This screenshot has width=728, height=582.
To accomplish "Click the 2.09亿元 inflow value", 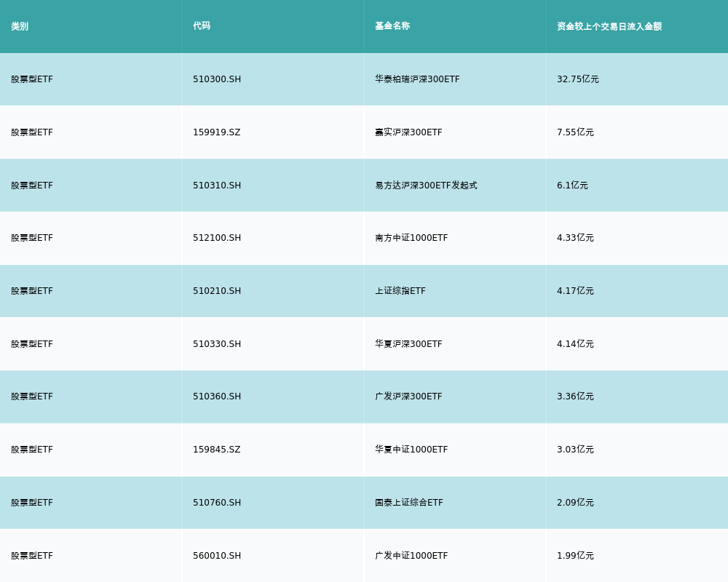I will [x=575, y=503].
